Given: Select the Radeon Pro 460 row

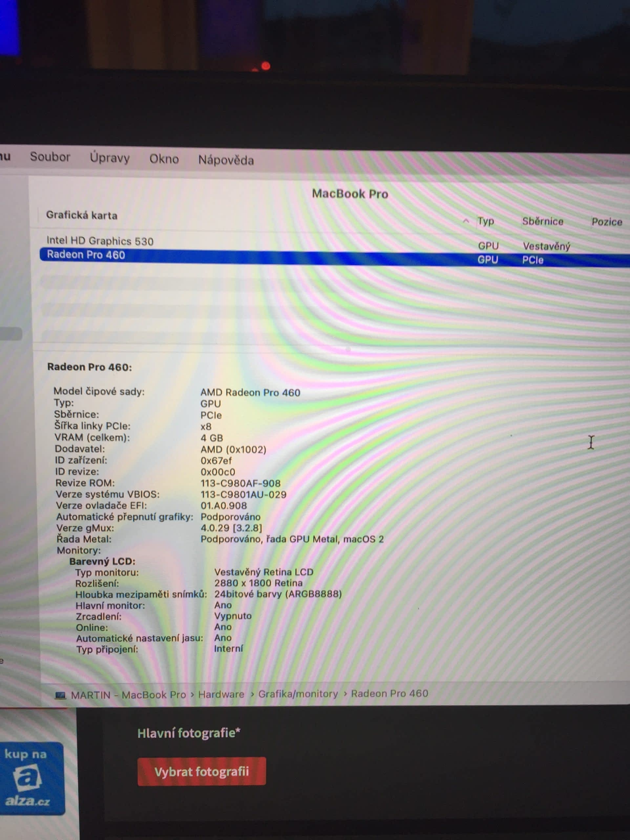Looking at the screenshot, I should click(x=86, y=255).
